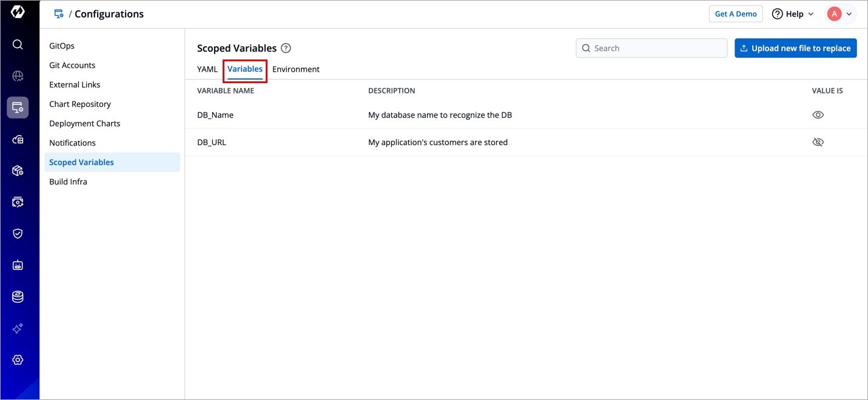Toggle the crossed-out eye icon for DB_URL
The image size is (868, 400).
(818, 142)
